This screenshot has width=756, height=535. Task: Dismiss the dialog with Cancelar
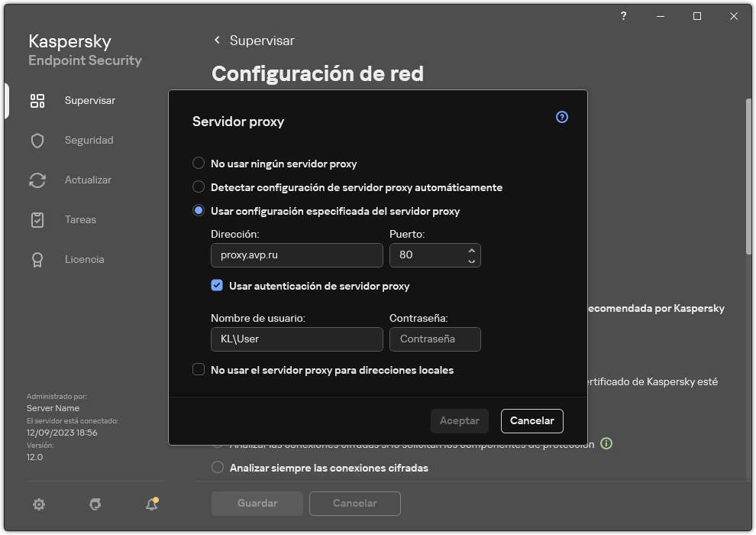[x=531, y=420]
